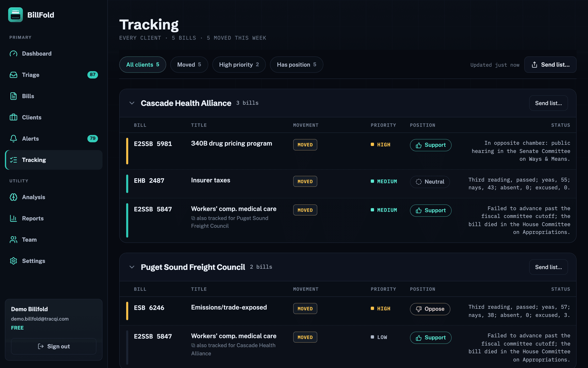This screenshot has height=368, width=588.
Task: Click LOW priority on Puget Sound E2SSB 5847
Action: click(x=379, y=337)
